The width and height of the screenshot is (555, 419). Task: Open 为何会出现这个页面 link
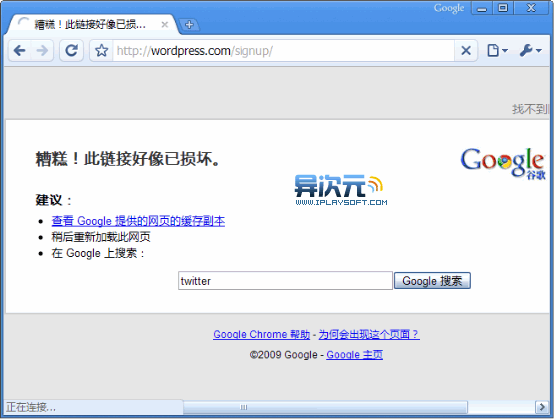tap(369, 334)
